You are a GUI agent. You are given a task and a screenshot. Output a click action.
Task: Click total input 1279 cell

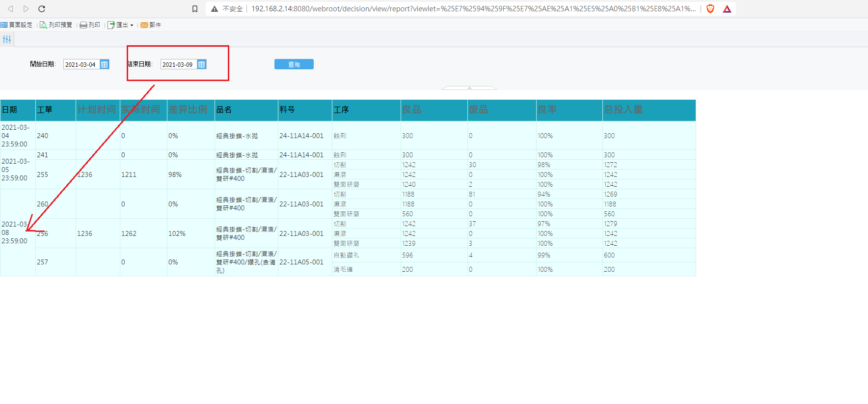649,224
